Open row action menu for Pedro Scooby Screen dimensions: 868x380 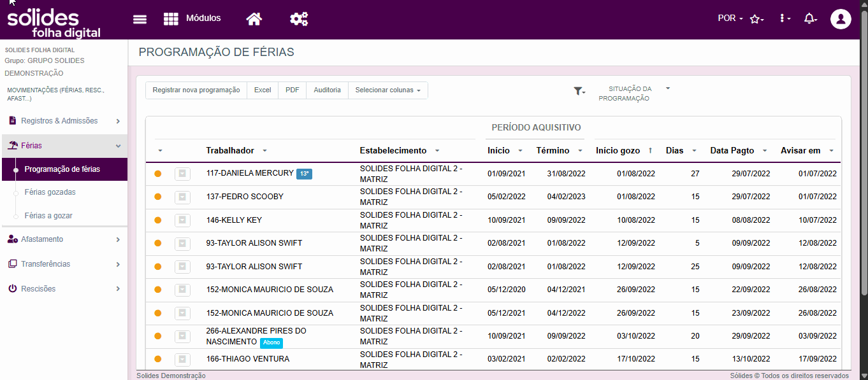[182, 197]
